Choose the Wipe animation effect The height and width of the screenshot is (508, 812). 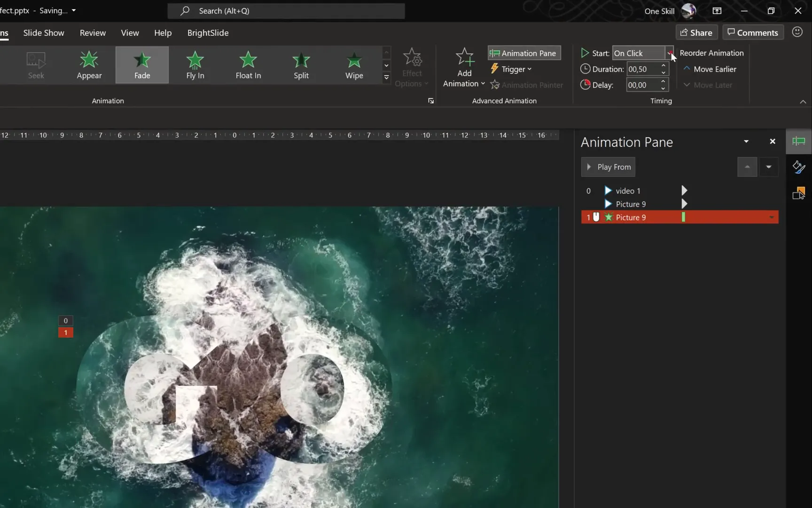click(x=354, y=64)
